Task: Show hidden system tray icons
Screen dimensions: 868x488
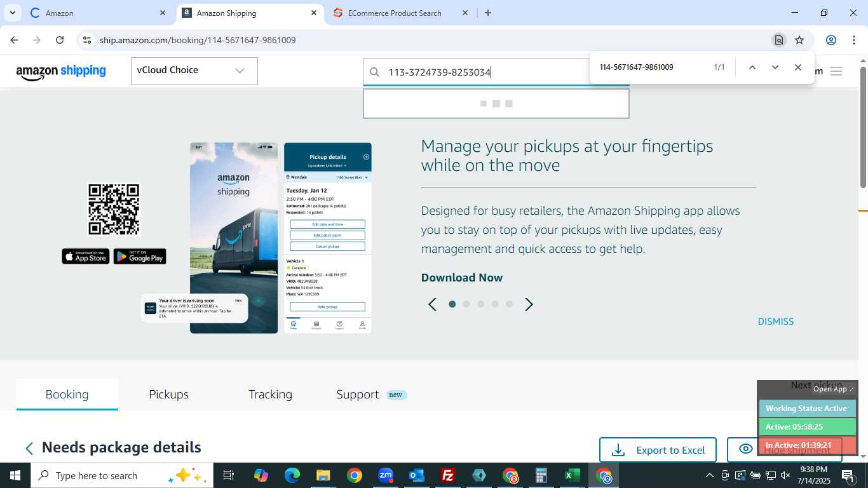Action: click(710, 475)
